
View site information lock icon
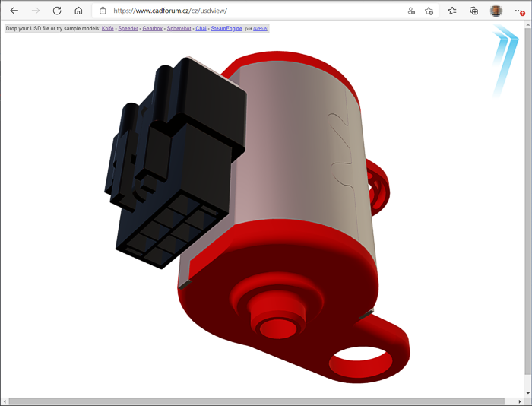[x=103, y=11]
